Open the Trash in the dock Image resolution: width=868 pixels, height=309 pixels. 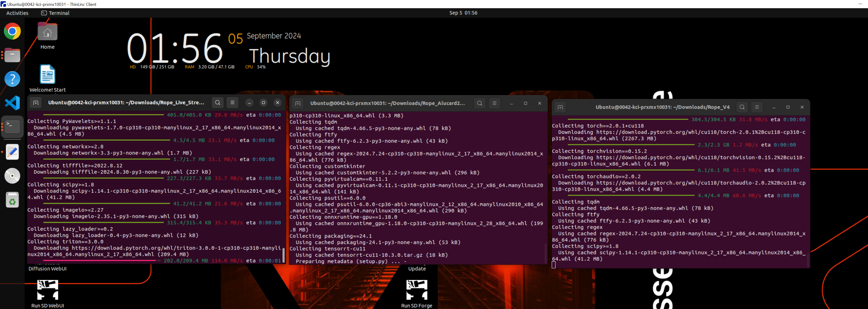click(12, 200)
